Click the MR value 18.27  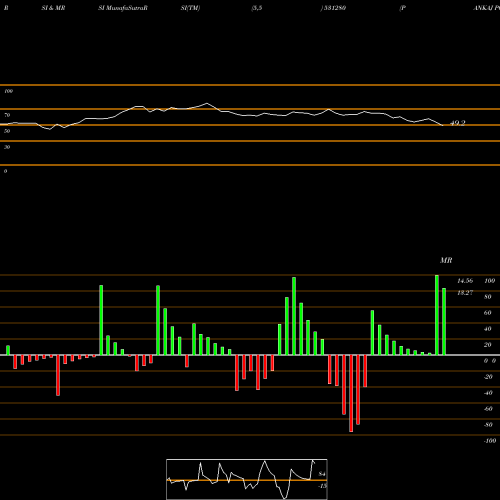coord(465,293)
